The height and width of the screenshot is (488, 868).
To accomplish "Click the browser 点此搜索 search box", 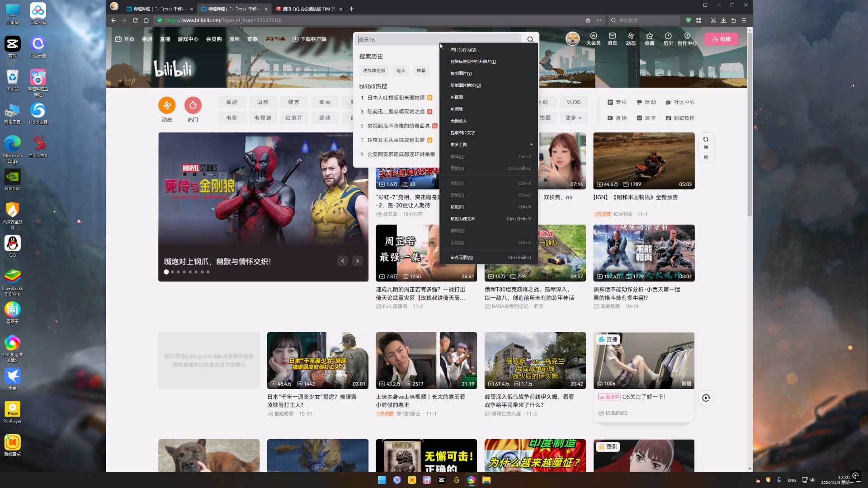I will pyautogui.click(x=644, y=20).
